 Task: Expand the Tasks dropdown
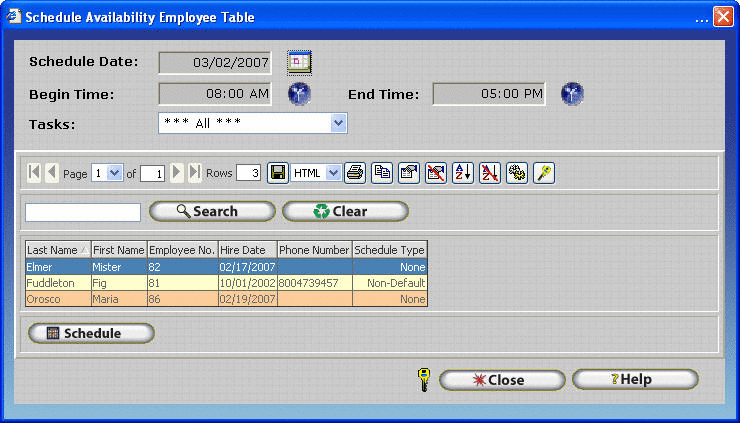[338, 123]
